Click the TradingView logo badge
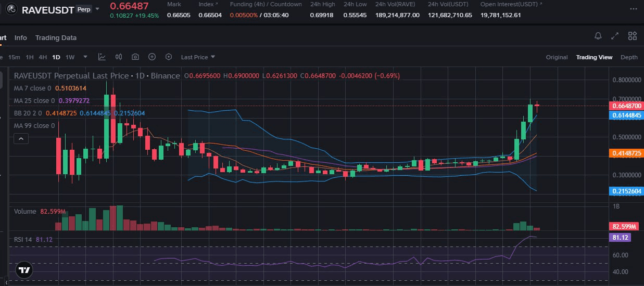The image size is (644, 286). (x=23, y=270)
